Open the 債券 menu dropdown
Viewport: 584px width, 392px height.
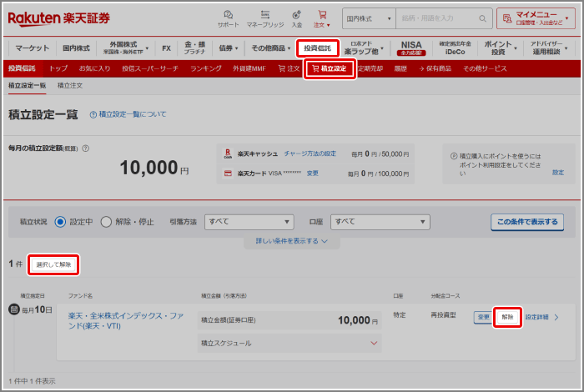coord(228,48)
